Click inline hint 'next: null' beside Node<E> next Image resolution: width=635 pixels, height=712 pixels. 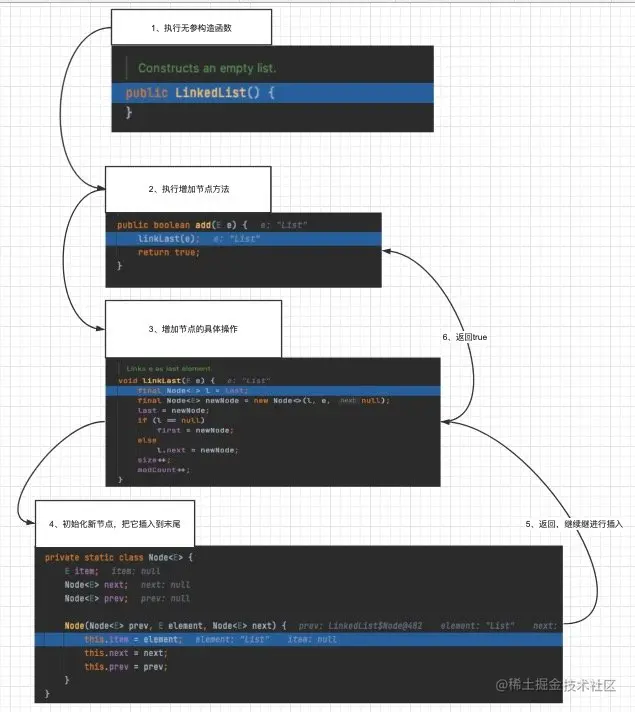(165, 584)
